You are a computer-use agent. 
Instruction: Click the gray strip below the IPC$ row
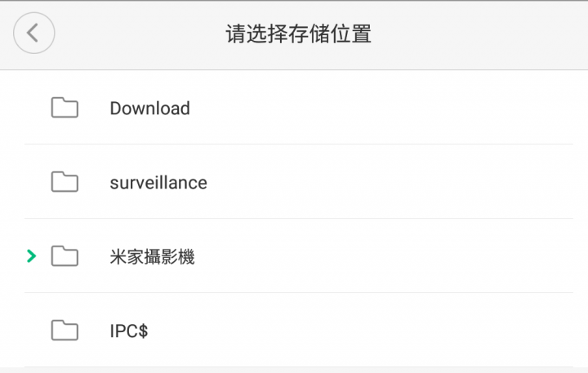point(294,371)
